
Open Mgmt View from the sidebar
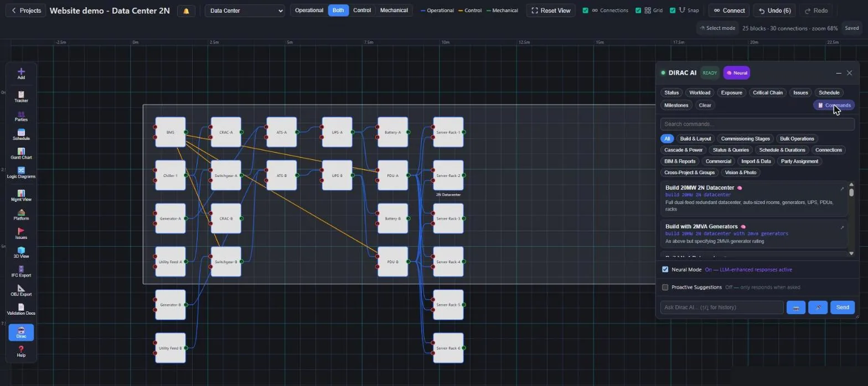tap(21, 196)
